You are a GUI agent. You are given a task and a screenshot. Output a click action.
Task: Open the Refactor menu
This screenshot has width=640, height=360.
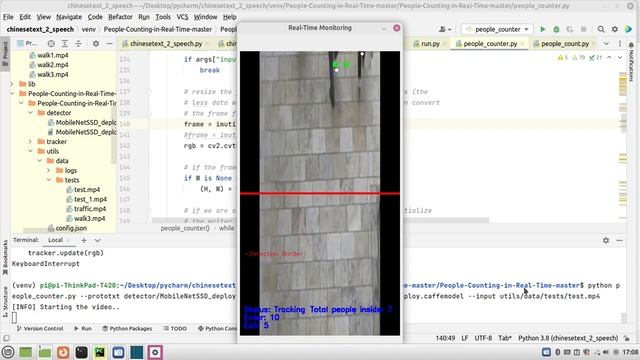tap(120, 17)
